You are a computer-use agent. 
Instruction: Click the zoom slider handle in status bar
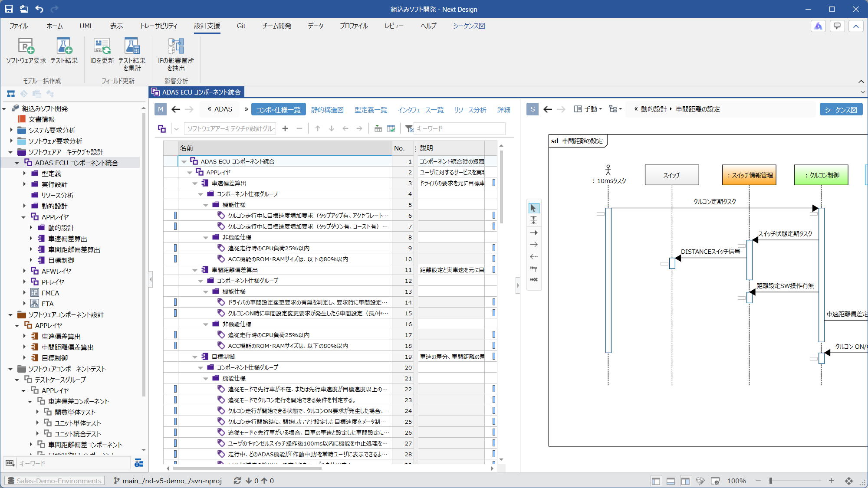pyautogui.click(x=771, y=481)
